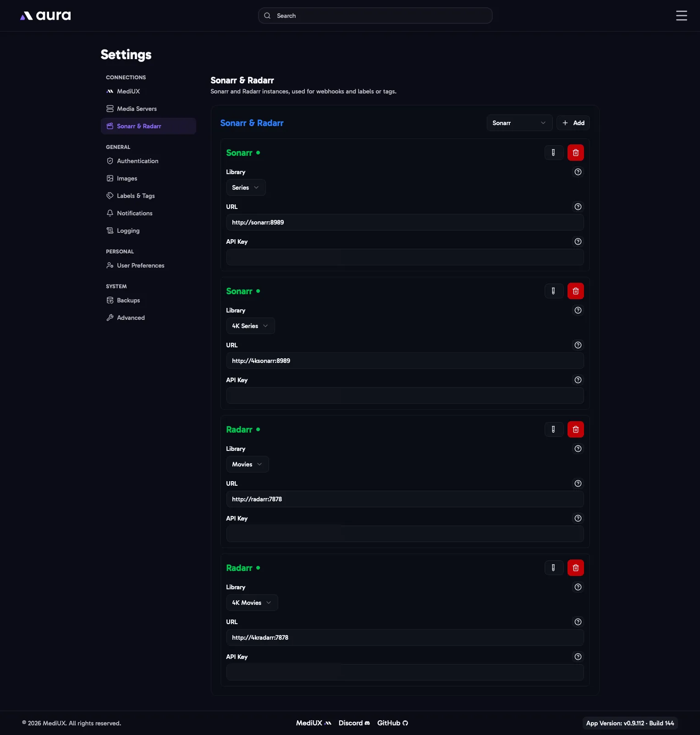Image resolution: width=700 pixels, height=735 pixels.
Task: Show help for http://radarr:7878 URL field
Action: (578, 483)
